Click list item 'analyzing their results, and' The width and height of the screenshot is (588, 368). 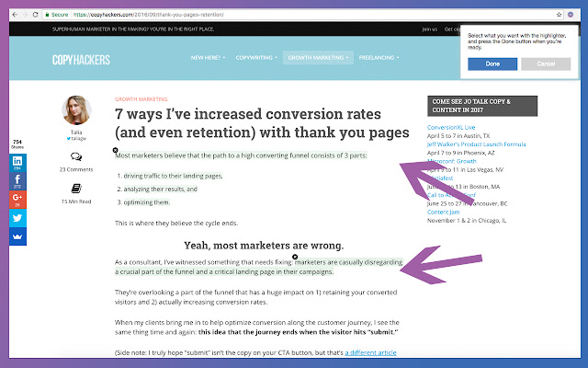(161, 189)
